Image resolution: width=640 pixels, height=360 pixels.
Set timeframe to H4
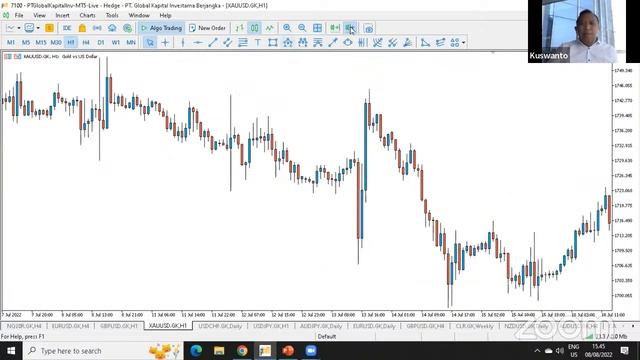click(86, 42)
